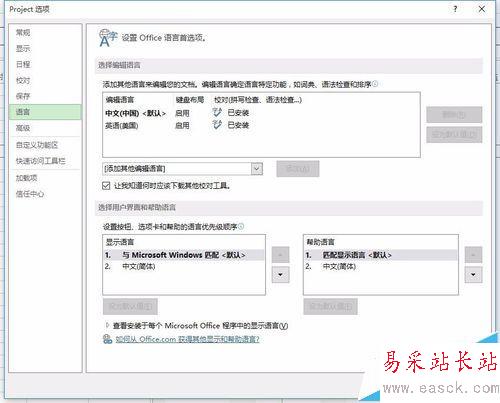Screen dimensions: 500x403
Task: Click the 设为默认值 button beside editing list
Action: click(x=454, y=135)
